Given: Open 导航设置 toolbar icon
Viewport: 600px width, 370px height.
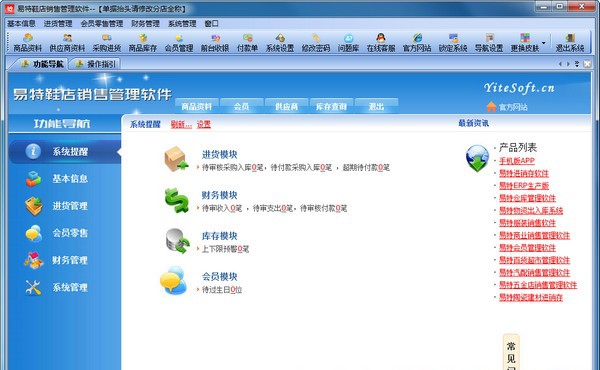Looking at the screenshot, I should click(x=489, y=42).
